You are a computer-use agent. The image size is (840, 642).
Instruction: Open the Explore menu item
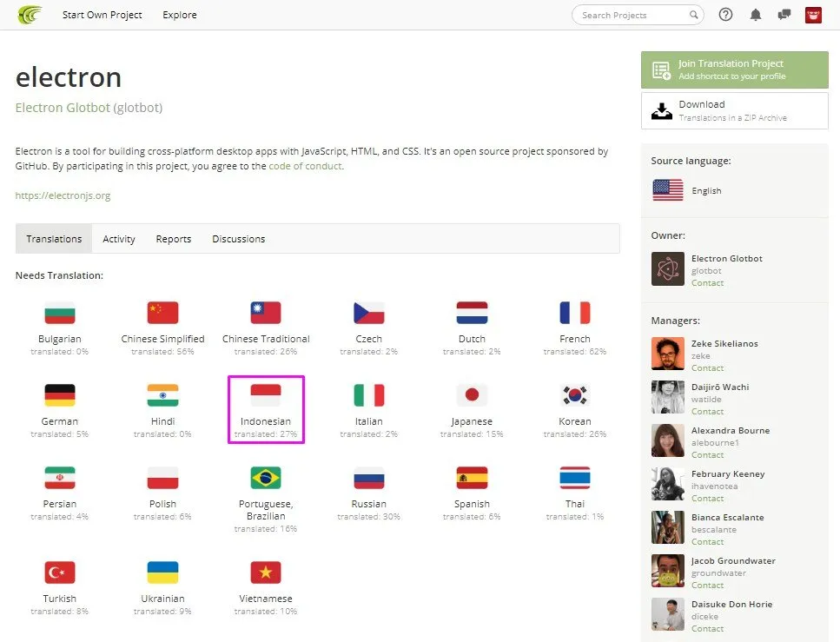pyautogui.click(x=180, y=15)
